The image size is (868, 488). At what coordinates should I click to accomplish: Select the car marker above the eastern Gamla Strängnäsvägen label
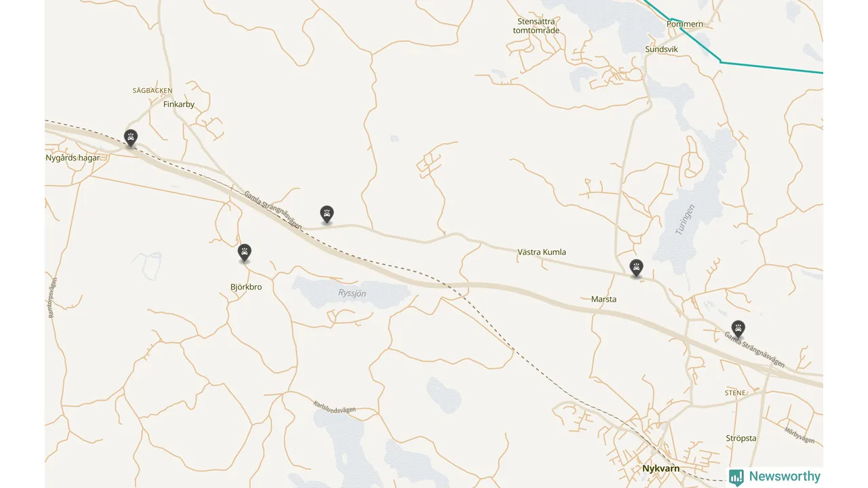coord(738,329)
